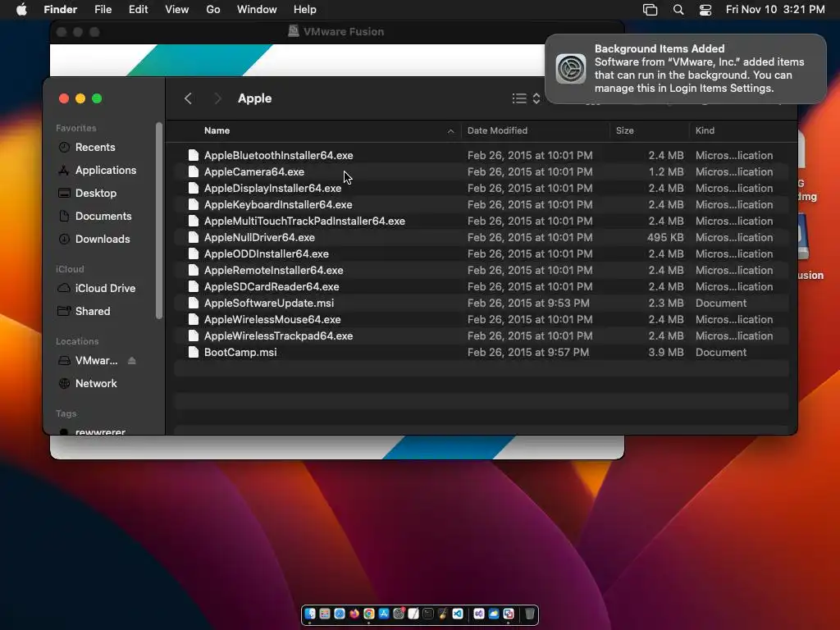This screenshot has height=630, width=840.
Task: Change view mode with list view selector
Action: click(x=526, y=98)
